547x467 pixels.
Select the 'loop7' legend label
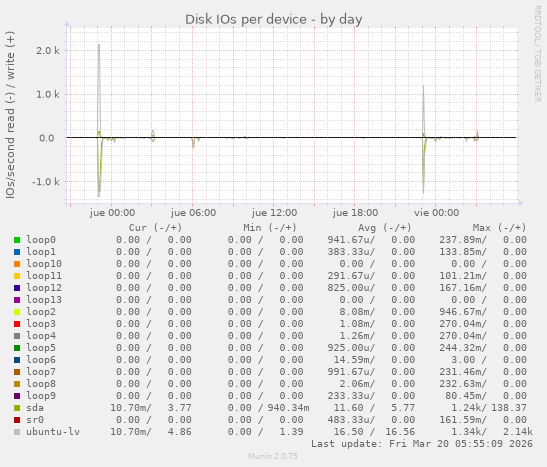[x=41, y=372]
